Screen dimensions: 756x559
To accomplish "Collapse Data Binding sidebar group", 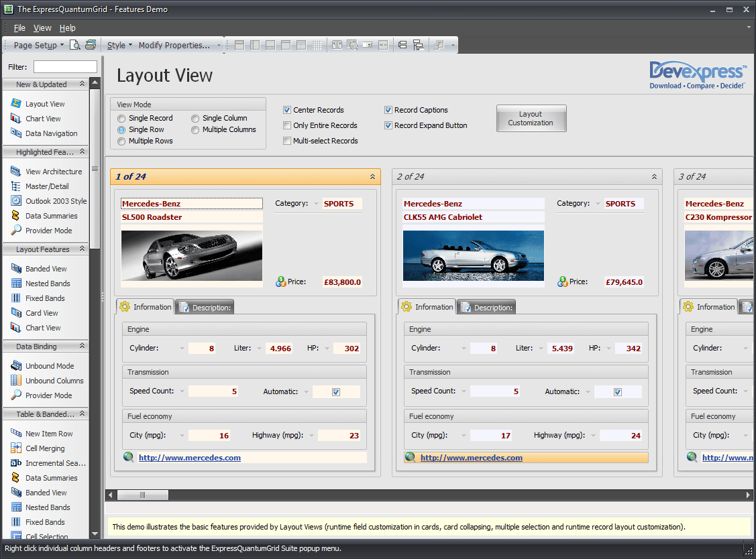I will (82, 345).
